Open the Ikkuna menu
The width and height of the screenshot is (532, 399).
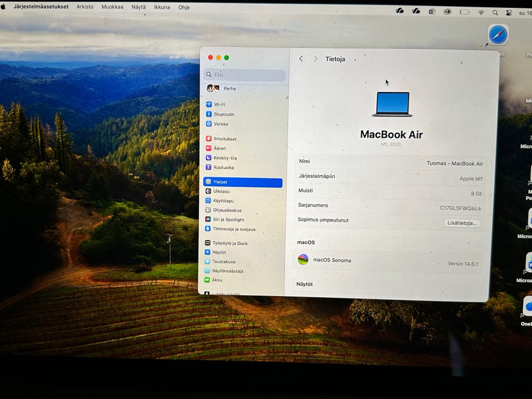click(162, 7)
